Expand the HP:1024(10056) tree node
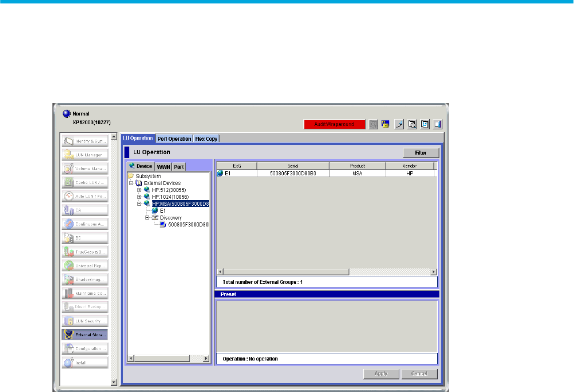Viewport: 574px width, 392px height. click(139, 197)
